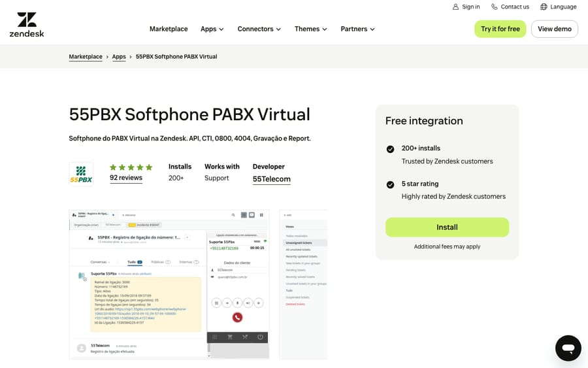Click the 55PBX app logo
Viewport: 588px width, 368px height.
click(81, 174)
